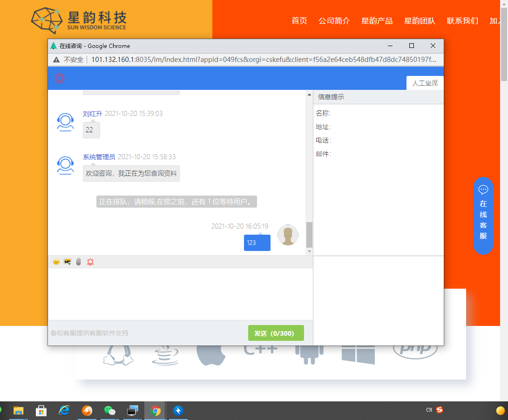508x420 pixels.
Task: Click the 星韵科技 company logo
Action: pyautogui.click(x=79, y=20)
